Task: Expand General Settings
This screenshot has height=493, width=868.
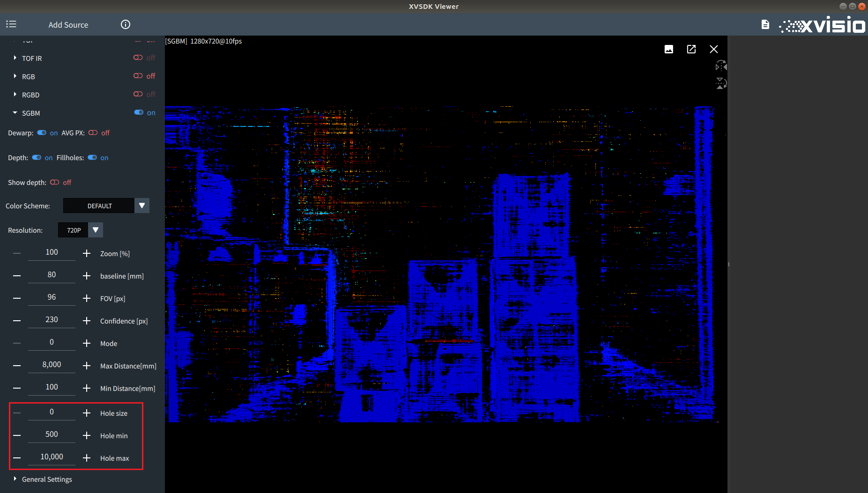Action: pos(15,478)
